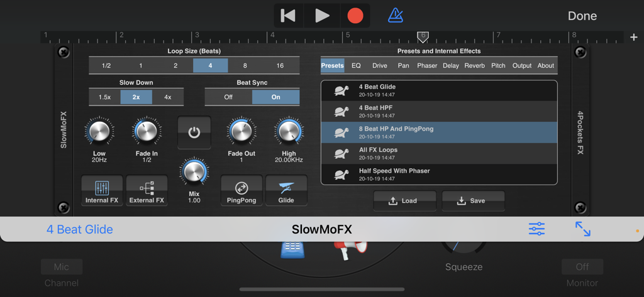This screenshot has height=297, width=644.
Task: Open the Pitch tab
Action: point(498,66)
